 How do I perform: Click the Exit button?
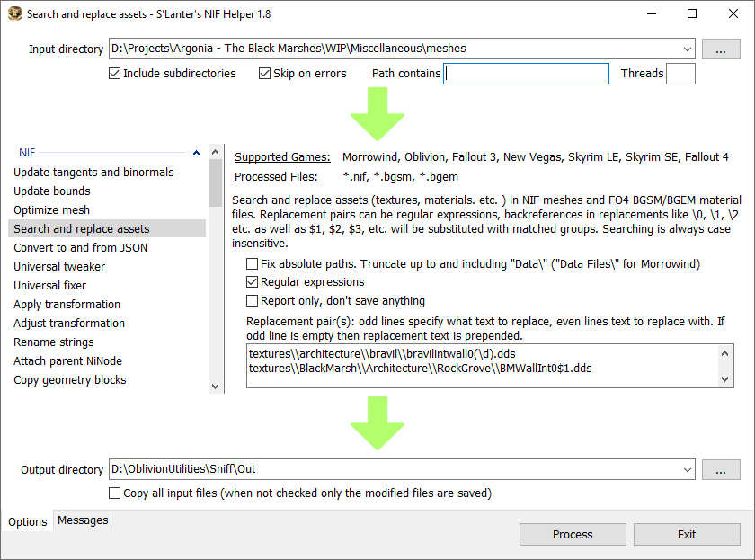point(687,534)
